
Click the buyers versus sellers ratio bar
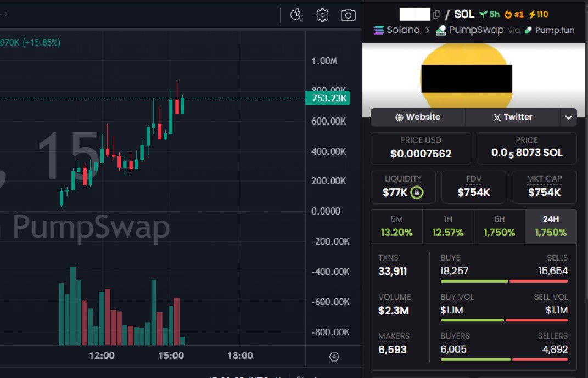[505, 360]
